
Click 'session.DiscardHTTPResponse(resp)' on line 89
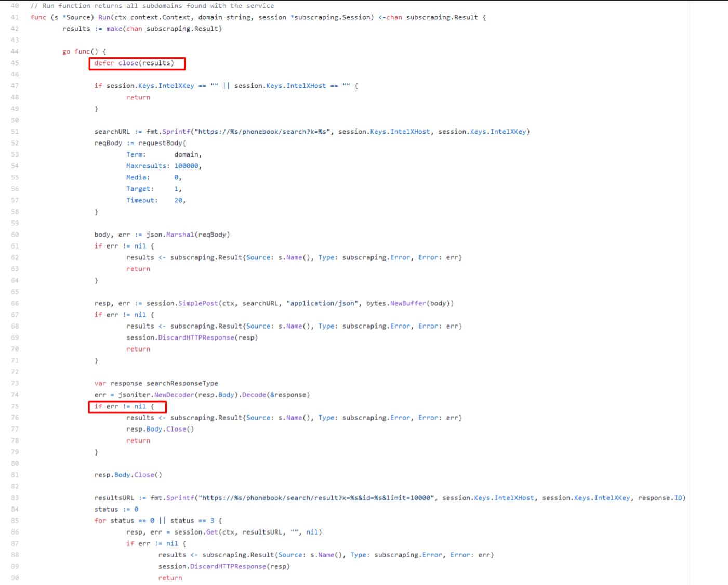[224, 566]
